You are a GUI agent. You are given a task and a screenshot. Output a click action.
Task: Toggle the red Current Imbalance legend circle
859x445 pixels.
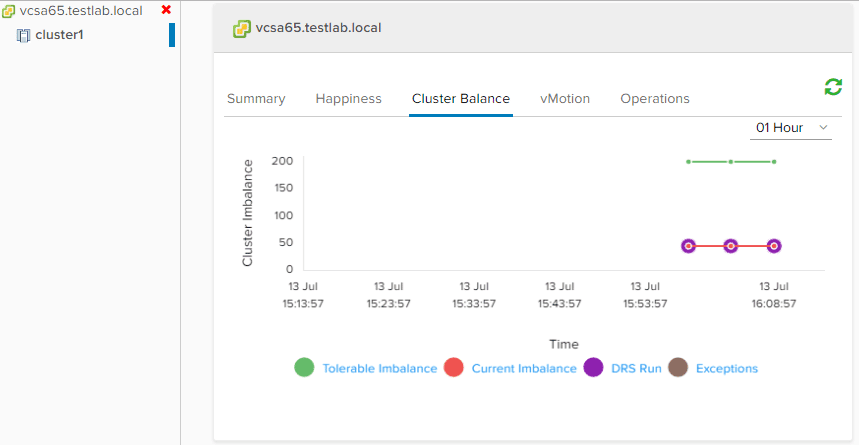point(454,367)
